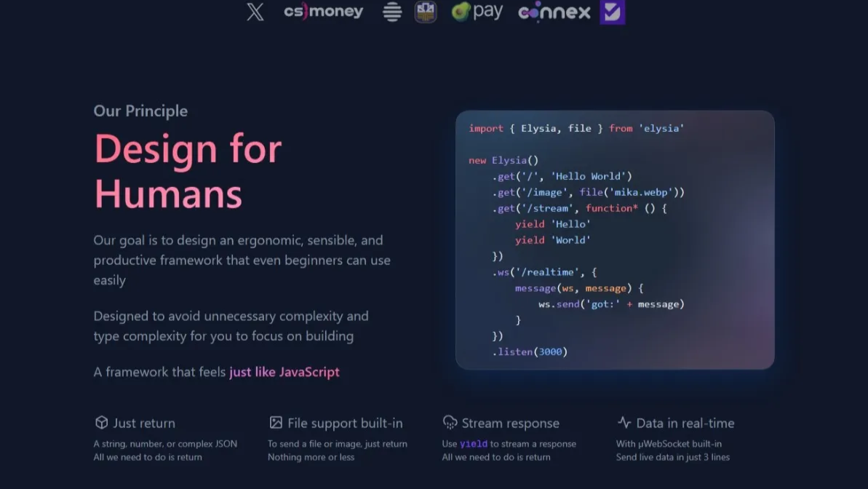Click the File support built-in heading
The image size is (868, 489).
pos(346,423)
